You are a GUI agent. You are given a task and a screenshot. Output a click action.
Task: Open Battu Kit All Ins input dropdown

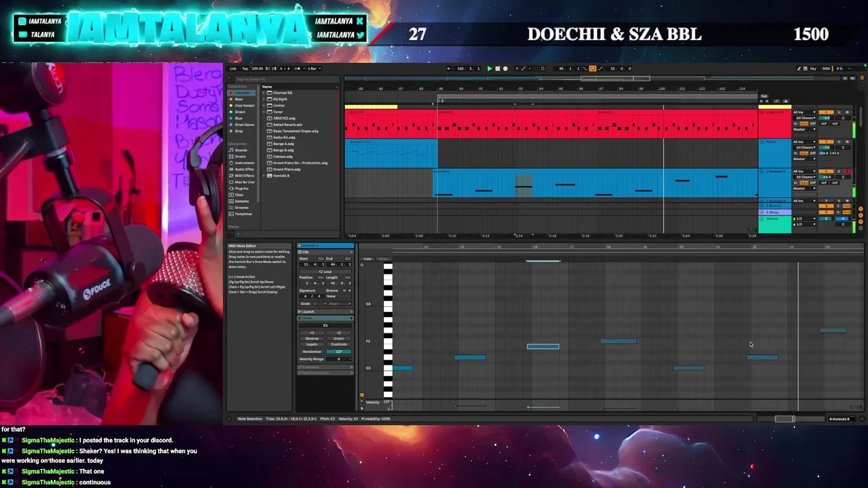804,113
